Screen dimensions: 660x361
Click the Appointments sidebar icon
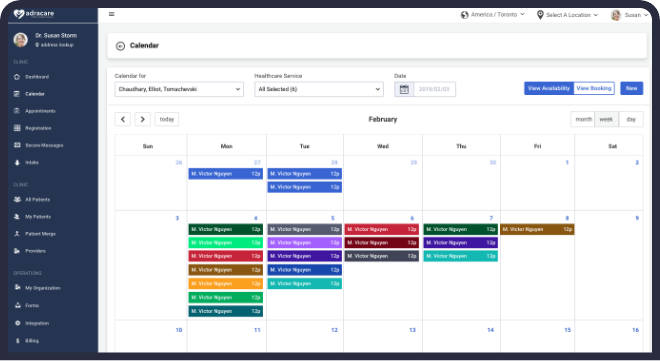coord(17,111)
